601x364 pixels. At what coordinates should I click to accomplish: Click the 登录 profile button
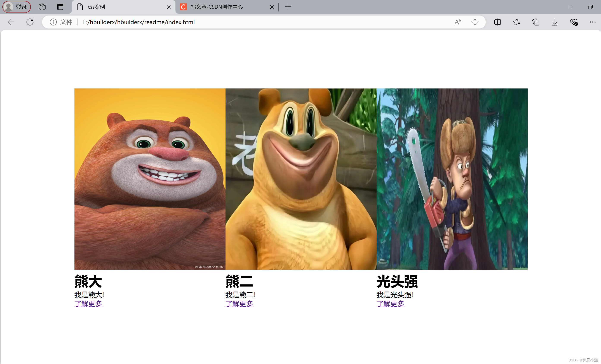click(x=17, y=7)
